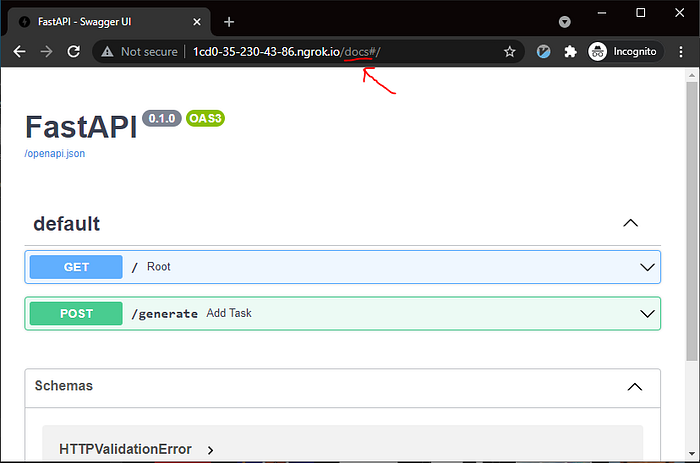Minimize the browser window

(x=602, y=13)
